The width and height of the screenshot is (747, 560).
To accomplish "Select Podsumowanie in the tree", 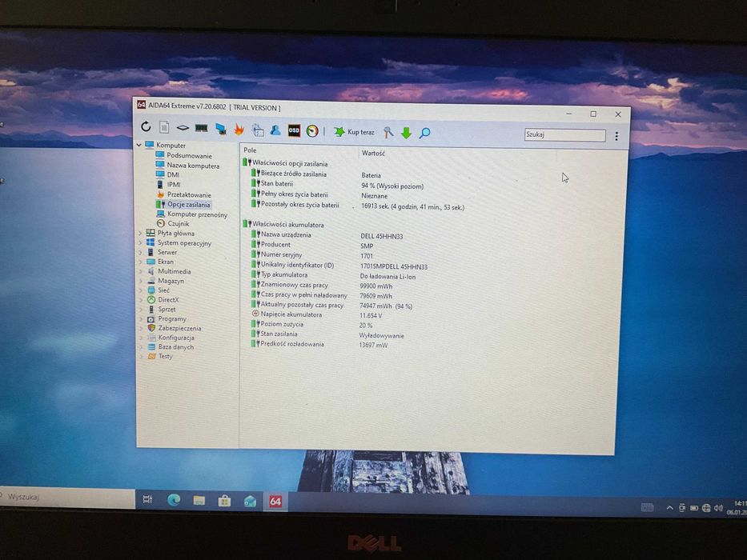I will tap(189, 156).
